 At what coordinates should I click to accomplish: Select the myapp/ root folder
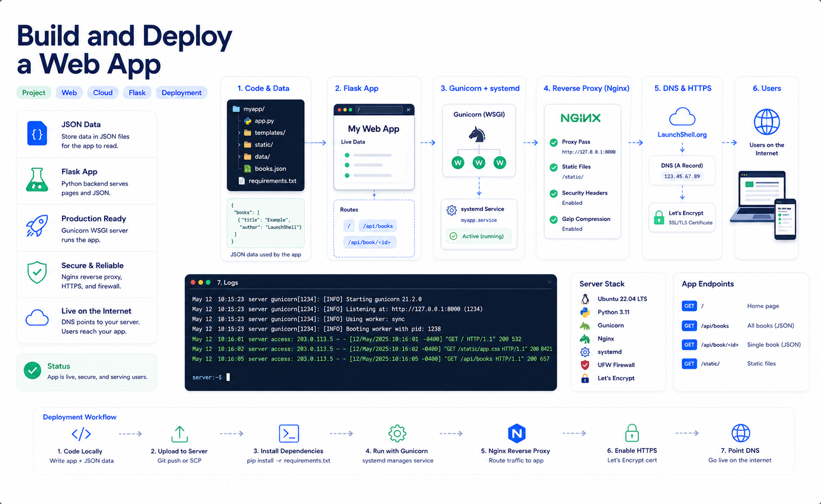(248, 109)
